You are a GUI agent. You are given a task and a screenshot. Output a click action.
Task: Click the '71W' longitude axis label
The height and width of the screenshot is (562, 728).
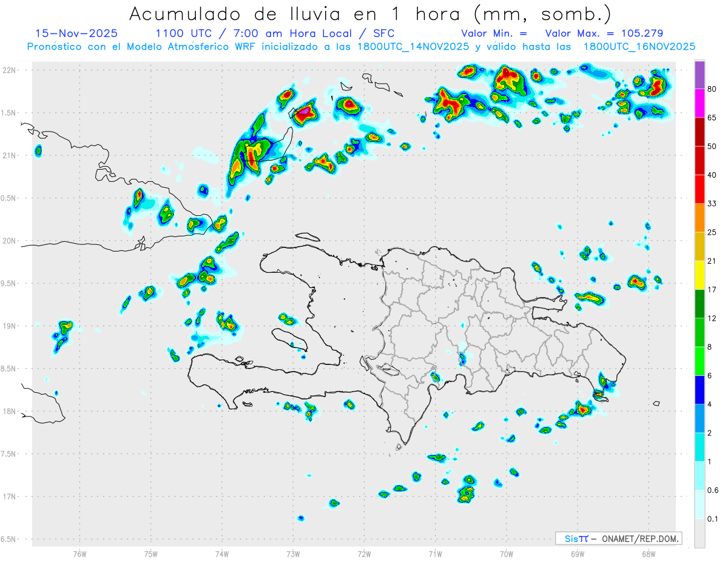435,554
